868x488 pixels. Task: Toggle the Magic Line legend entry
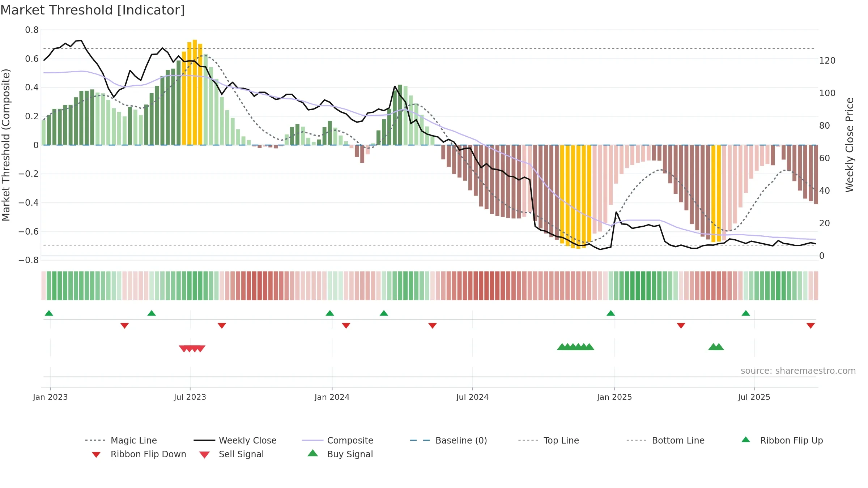121,440
